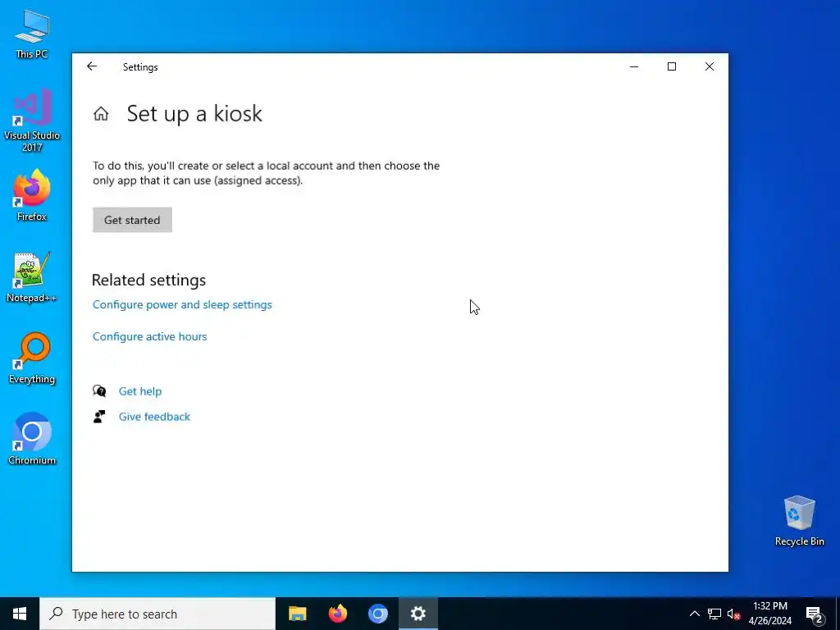The height and width of the screenshot is (630, 840).
Task: Open Configure power and sleep settings link
Action: [x=182, y=304]
